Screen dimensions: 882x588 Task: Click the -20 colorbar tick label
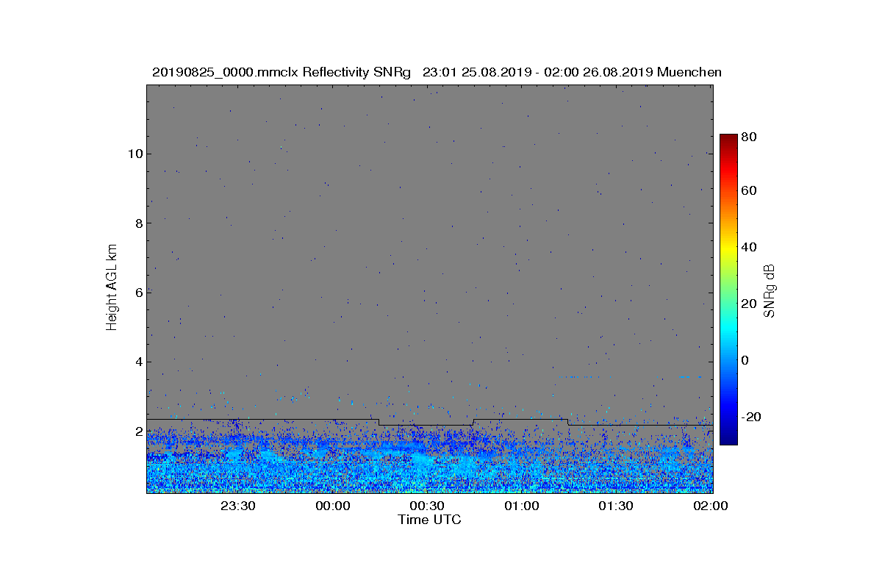pos(751,417)
